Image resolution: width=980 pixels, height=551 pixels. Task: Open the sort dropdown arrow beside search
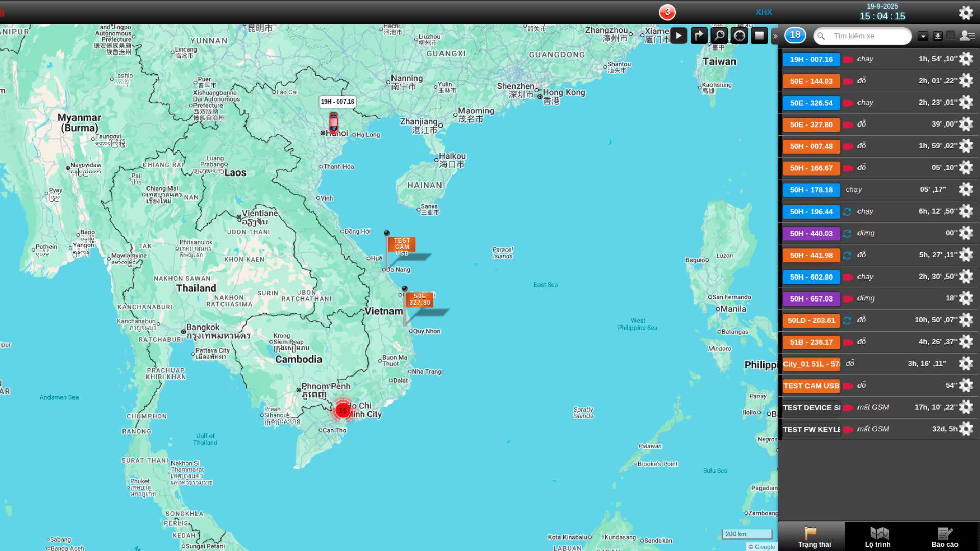(923, 36)
